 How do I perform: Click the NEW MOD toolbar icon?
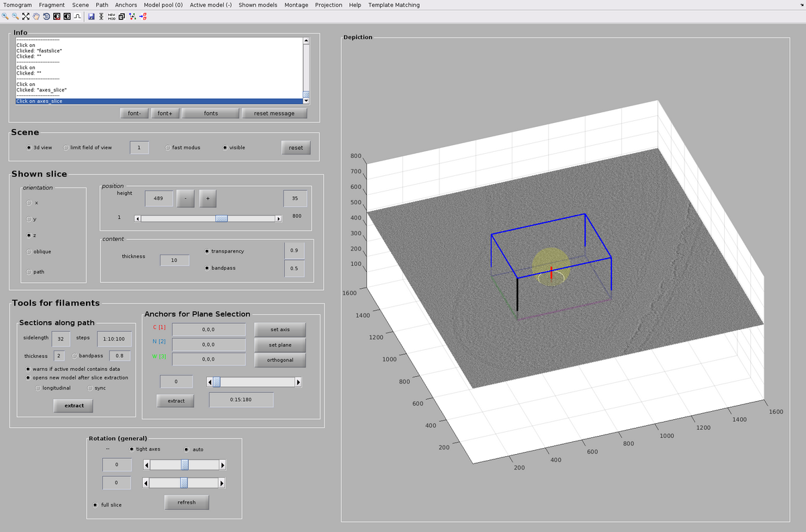(x=111, y=17)
